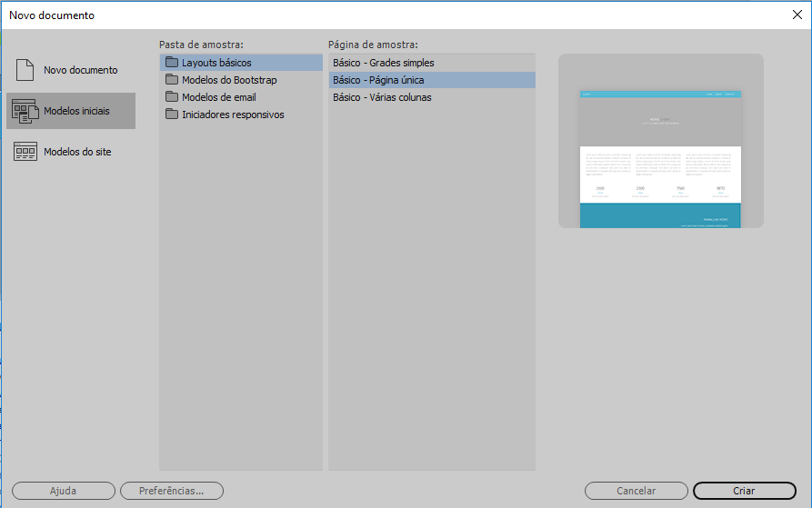Click the folder icon beside Layouts básicos

click(172, 62)
